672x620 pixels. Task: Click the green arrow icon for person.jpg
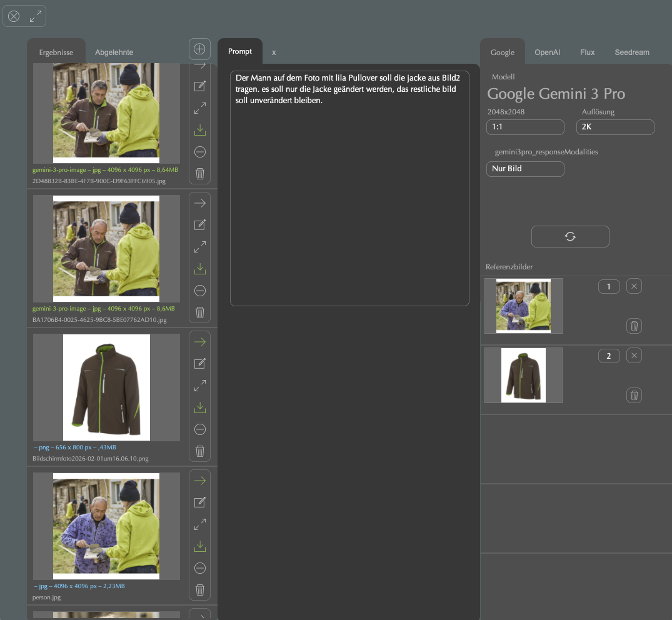click(x=200, y=481)
